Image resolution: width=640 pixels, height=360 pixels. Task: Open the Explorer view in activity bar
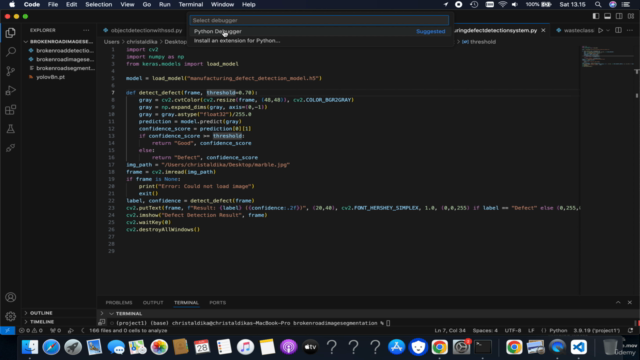[11, 33]
